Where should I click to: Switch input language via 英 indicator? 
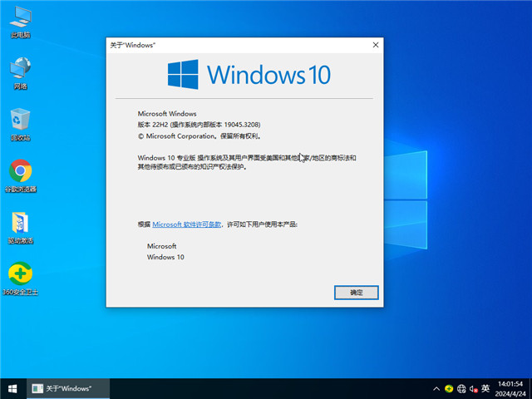point(485,388)
